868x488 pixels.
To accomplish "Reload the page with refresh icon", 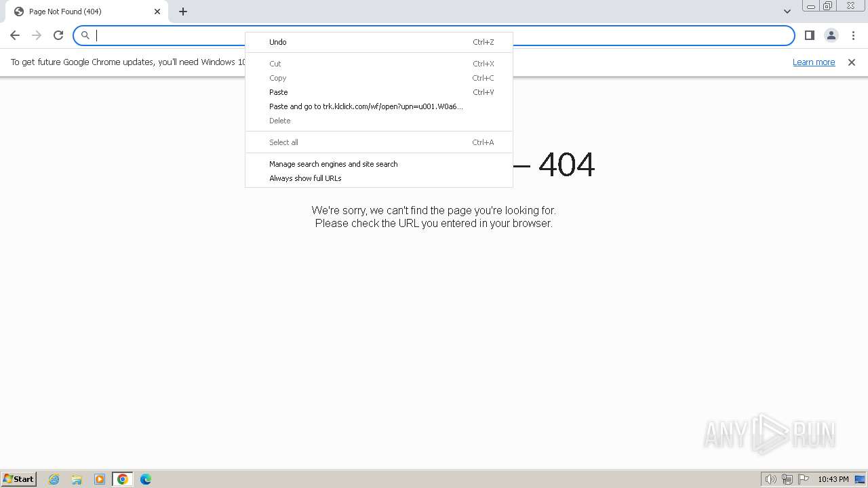I will click(58, 35).
